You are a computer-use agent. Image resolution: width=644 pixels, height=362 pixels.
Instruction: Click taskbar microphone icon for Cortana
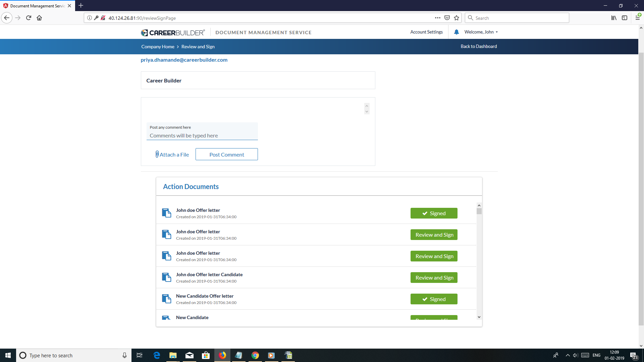124,355
